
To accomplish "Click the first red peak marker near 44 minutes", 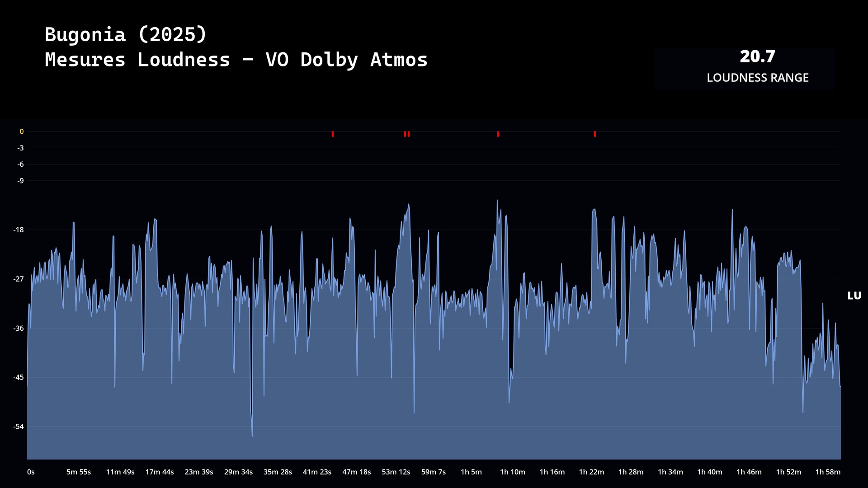I will tap(333, 134).
